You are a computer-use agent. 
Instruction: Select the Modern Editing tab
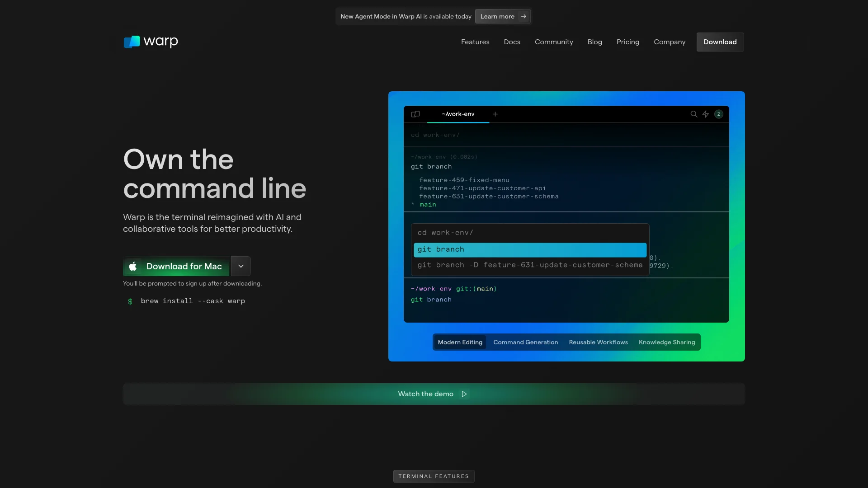(460, 342)
